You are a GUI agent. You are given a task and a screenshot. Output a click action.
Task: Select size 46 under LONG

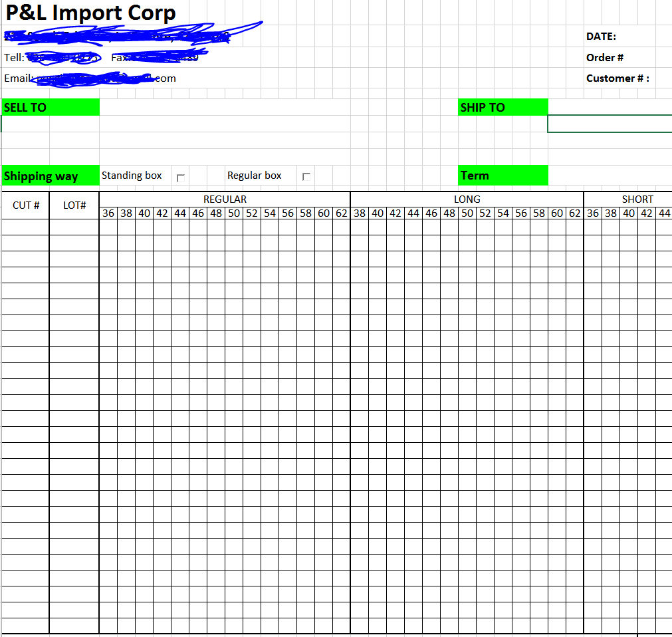click(x=431, y=213)
